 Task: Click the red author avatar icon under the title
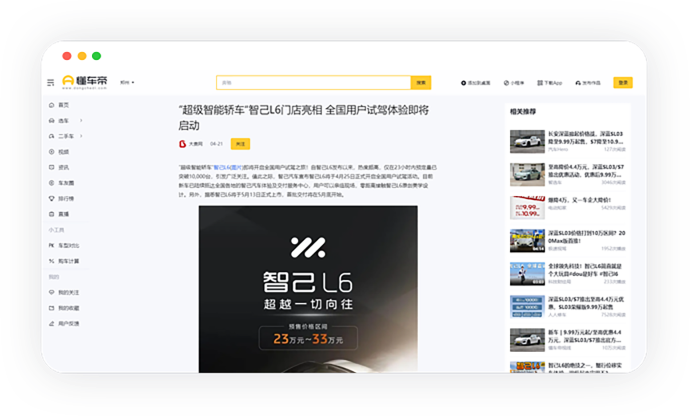coord(182,144)
